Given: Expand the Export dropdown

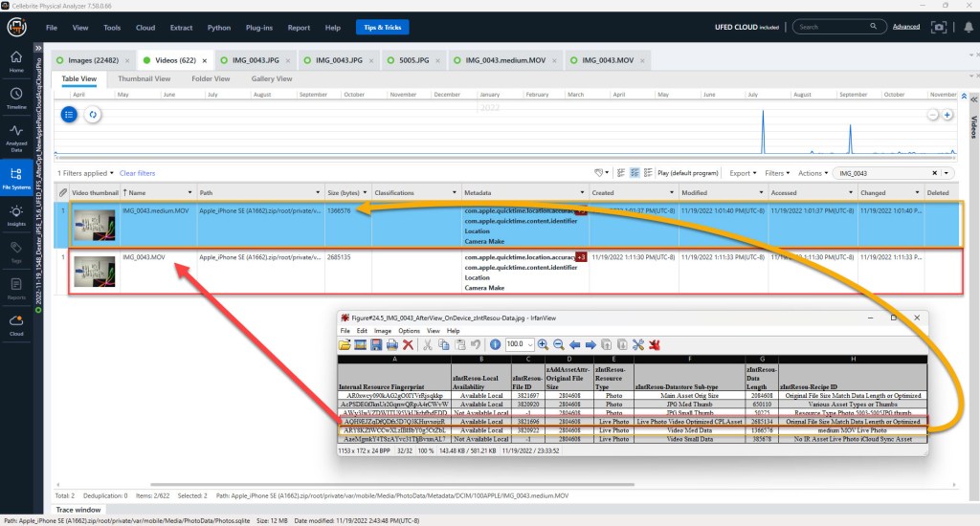Looking at the screenshot, I should pos(743,173).
